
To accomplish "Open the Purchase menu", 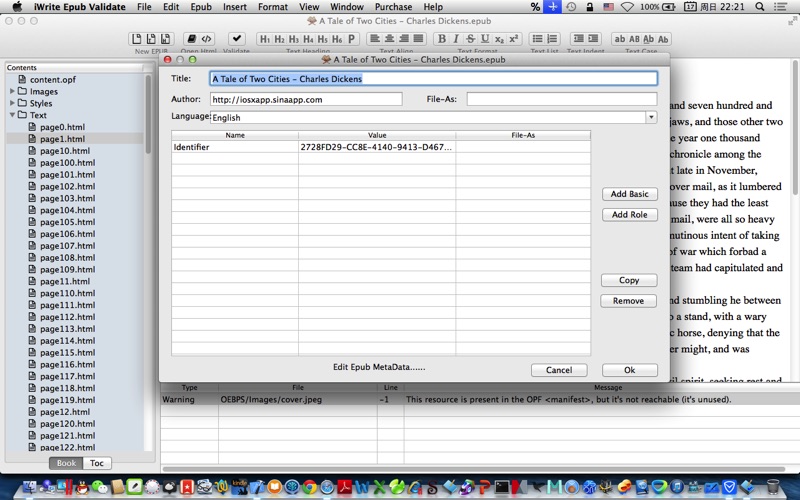I will (393, 7).
